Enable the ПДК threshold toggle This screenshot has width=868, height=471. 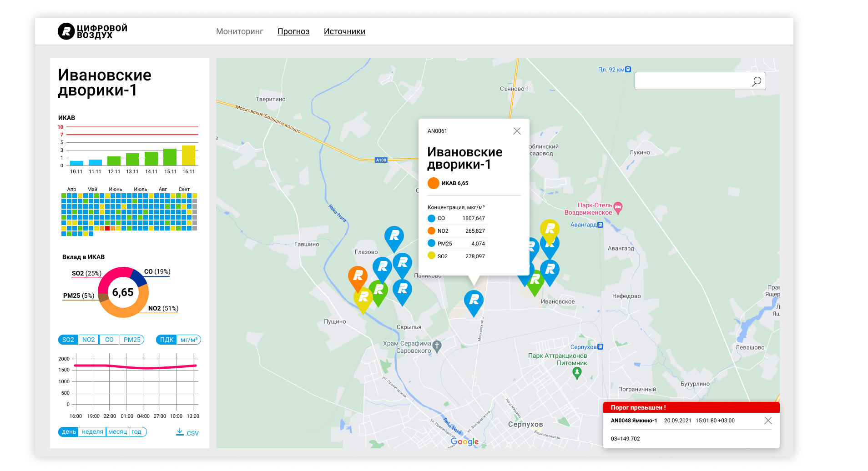(x=166, y=339)
